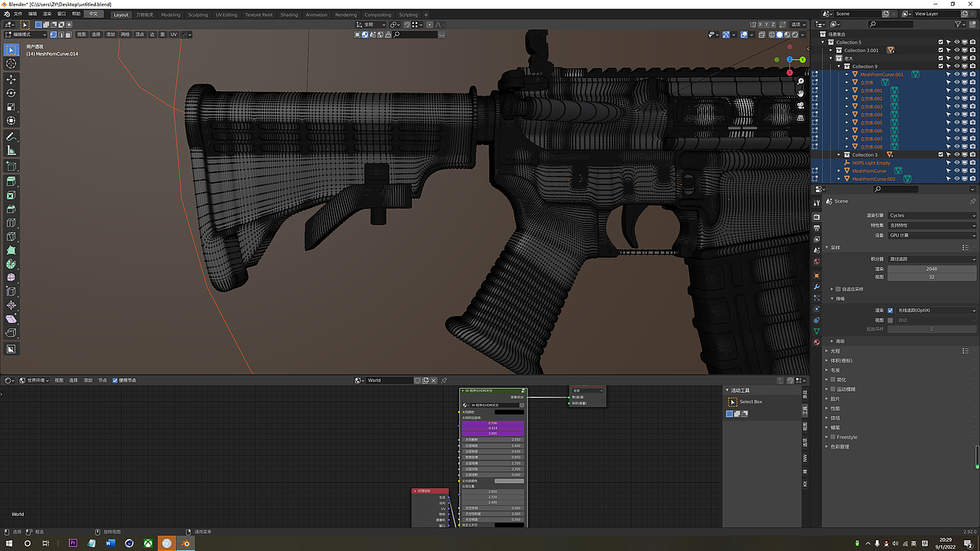Screen dimensions: 980x551
Task: Enable the 光线追踪(OptiX) denoise checkbox
Action: 890,311
